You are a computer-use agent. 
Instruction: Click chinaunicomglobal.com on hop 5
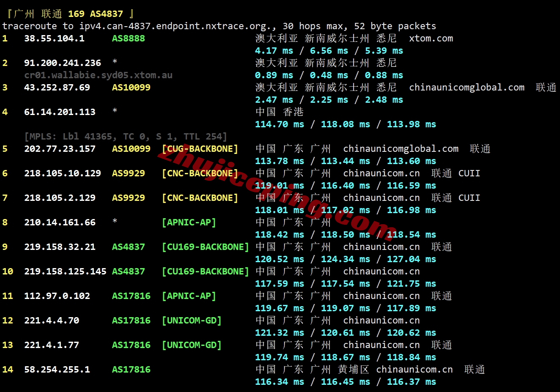(x=401, y=149)
